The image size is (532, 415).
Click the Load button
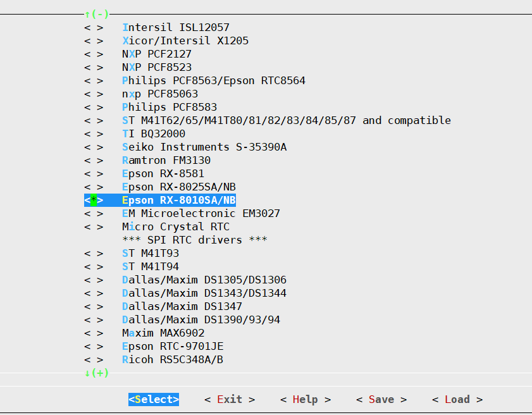tap(457, 399)
